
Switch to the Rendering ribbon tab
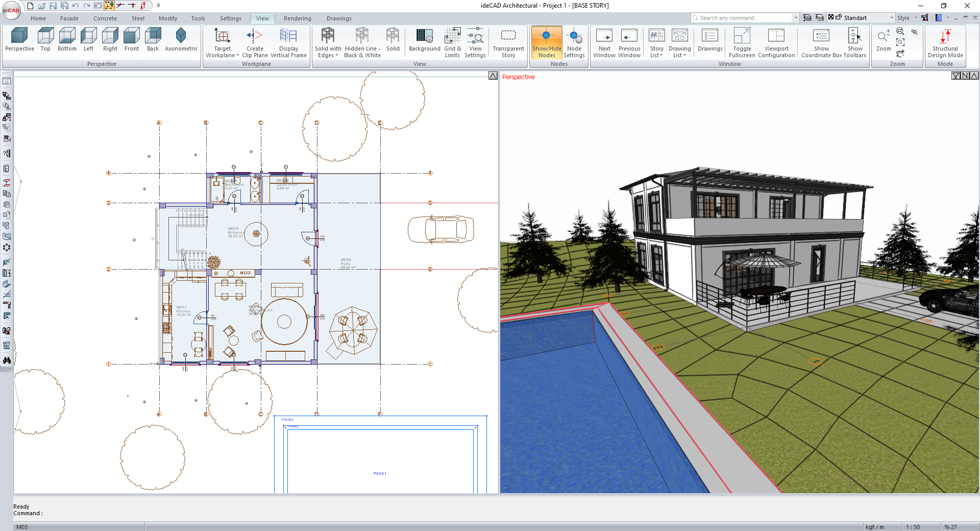[x=297, y=18]
